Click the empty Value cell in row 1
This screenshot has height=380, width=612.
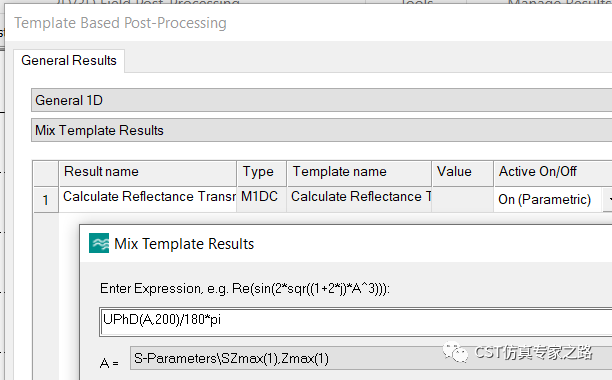point(463,199)
